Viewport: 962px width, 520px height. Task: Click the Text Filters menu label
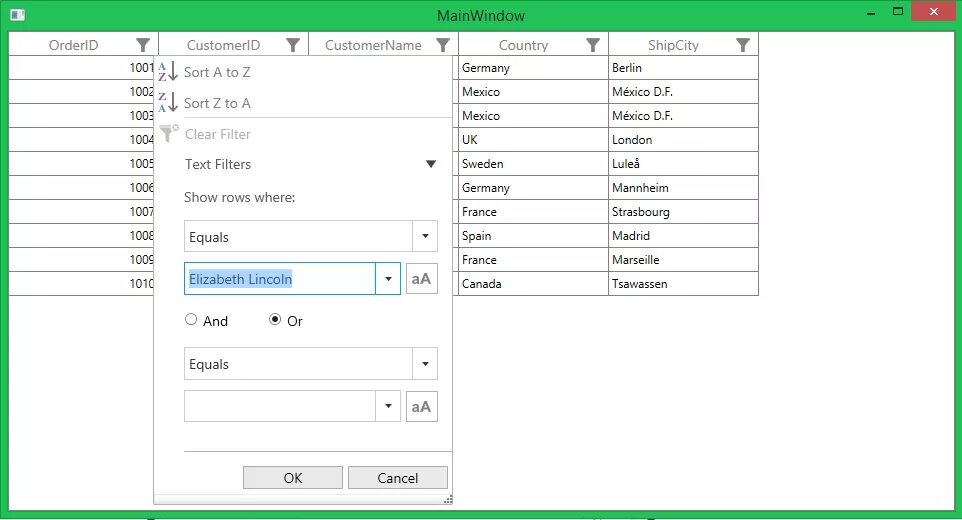pos(218,164)
